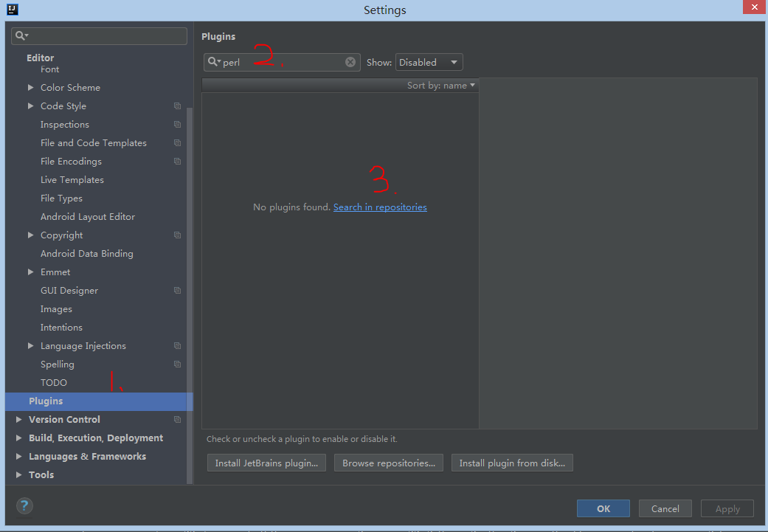Click Browse repositories button
Image resolution: width=768 pixels, height=532 pixels.
click(388, 463)
